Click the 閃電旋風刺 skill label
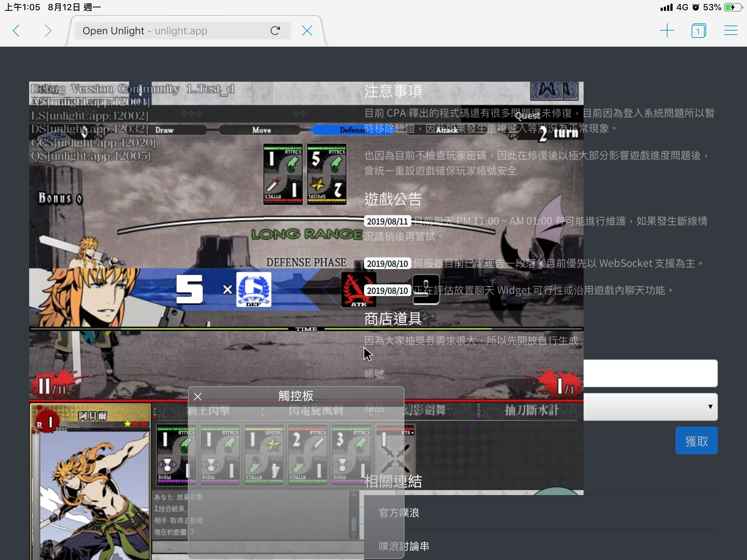 pyautogui.click(x=316, y=411)
